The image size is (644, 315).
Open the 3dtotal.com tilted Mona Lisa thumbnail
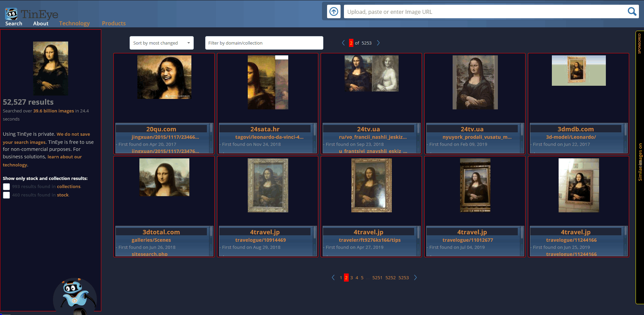pyautogui.click(x=164, y=177)
